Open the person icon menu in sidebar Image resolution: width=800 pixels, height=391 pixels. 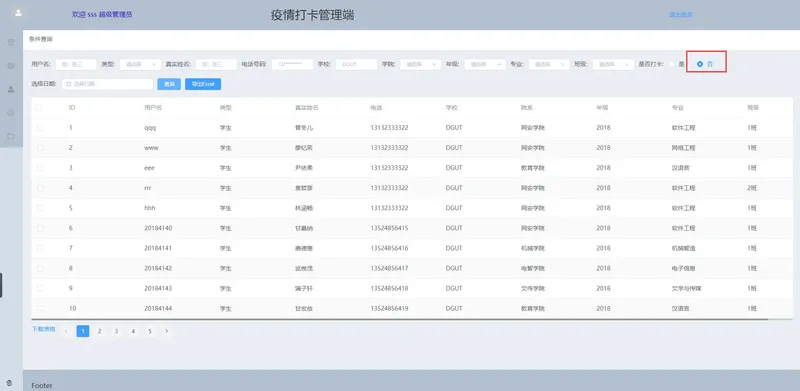[x=11, y=89]
